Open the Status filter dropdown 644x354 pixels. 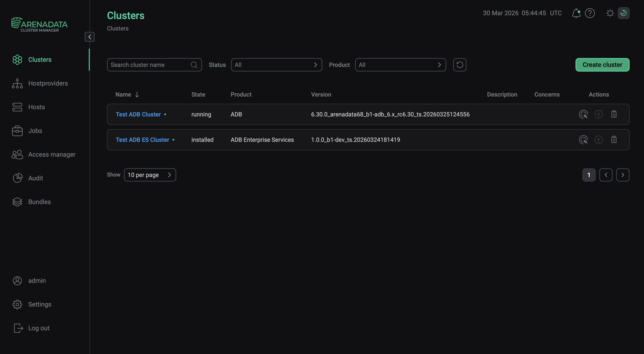point(277,65)
